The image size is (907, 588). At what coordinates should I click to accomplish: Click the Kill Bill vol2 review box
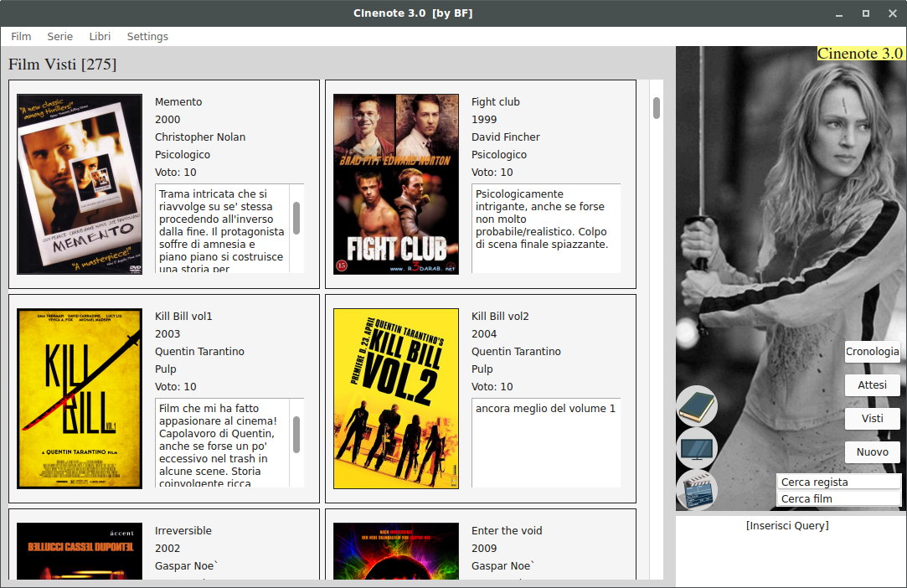pos(546,443)
